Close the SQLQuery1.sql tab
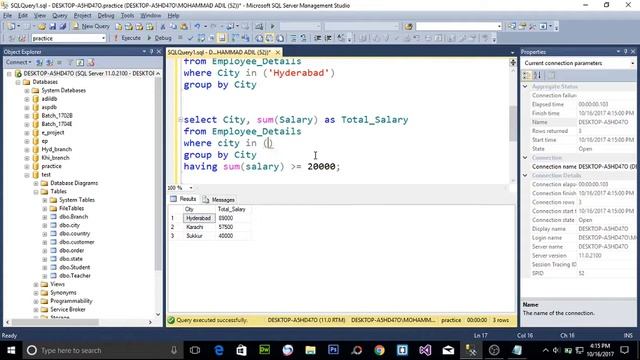The height and width of the screenshot is (360, 640). 278,52
